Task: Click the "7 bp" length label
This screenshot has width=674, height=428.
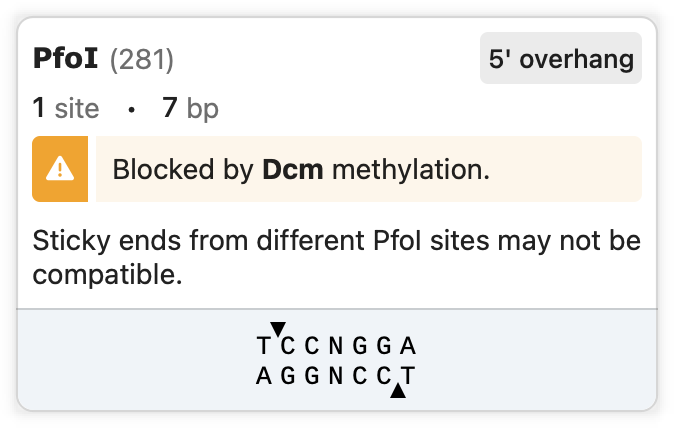Action: [x=190, y=108]
